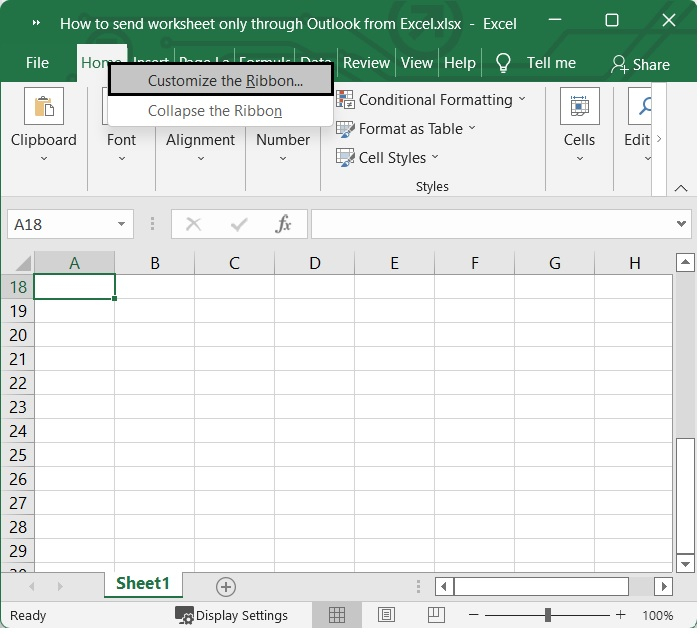Click the zoom slider handle
The width and height of the screenshot is (700, 634).
pos(548,615)
